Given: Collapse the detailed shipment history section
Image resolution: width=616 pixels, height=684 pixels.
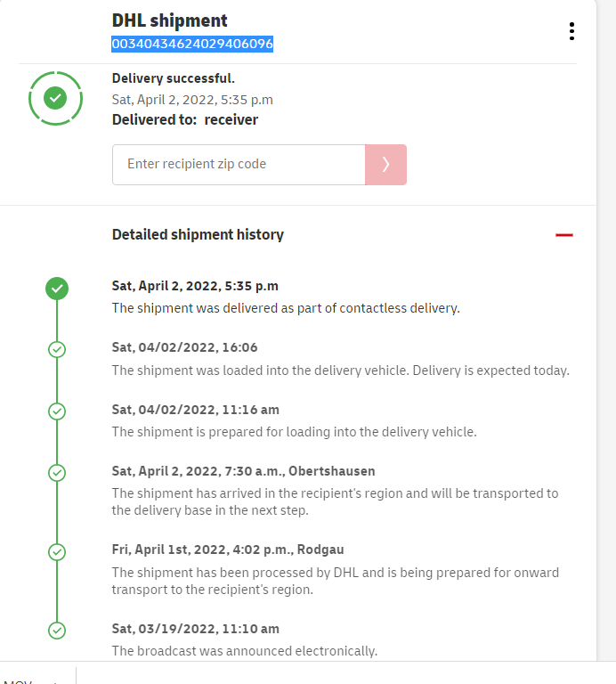Looking at the screenshot, I should tap(563, 235).
